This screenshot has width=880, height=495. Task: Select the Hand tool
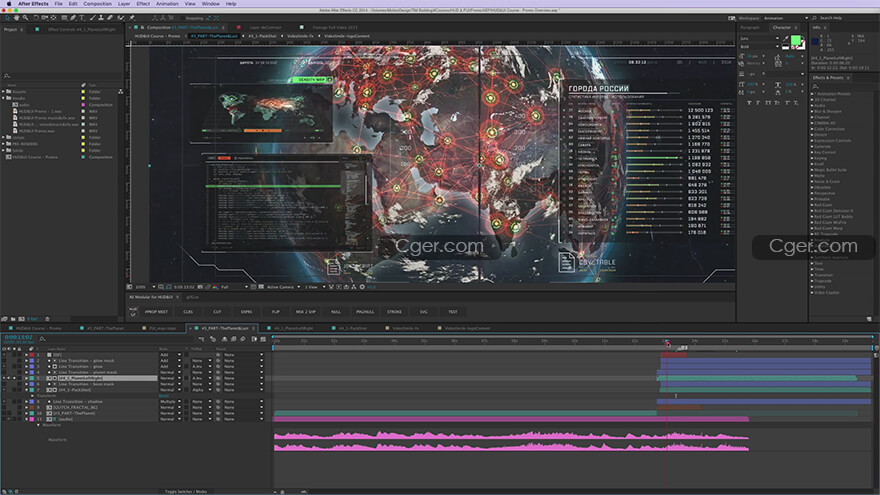click(x=16, y=18)
